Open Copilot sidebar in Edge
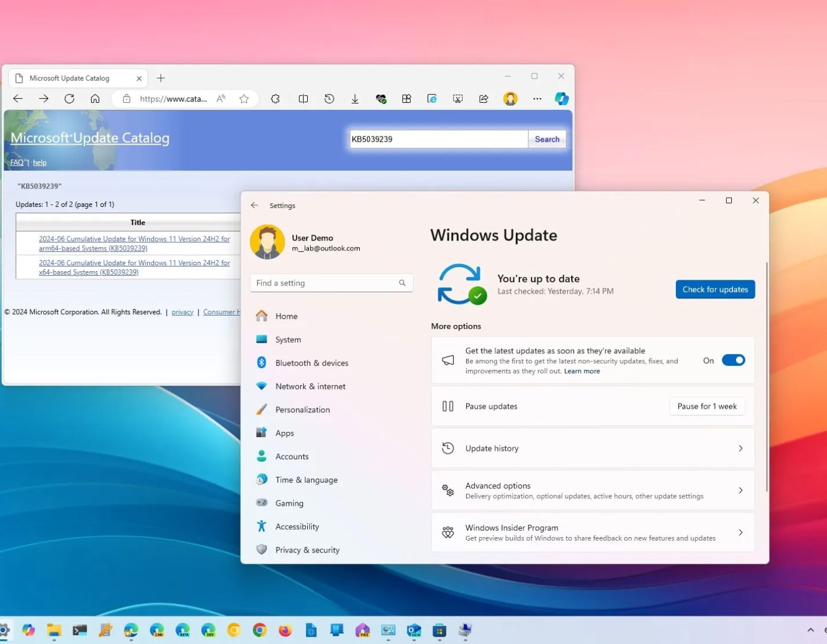This screenshot has width=827, height=644. coord(562,99)
